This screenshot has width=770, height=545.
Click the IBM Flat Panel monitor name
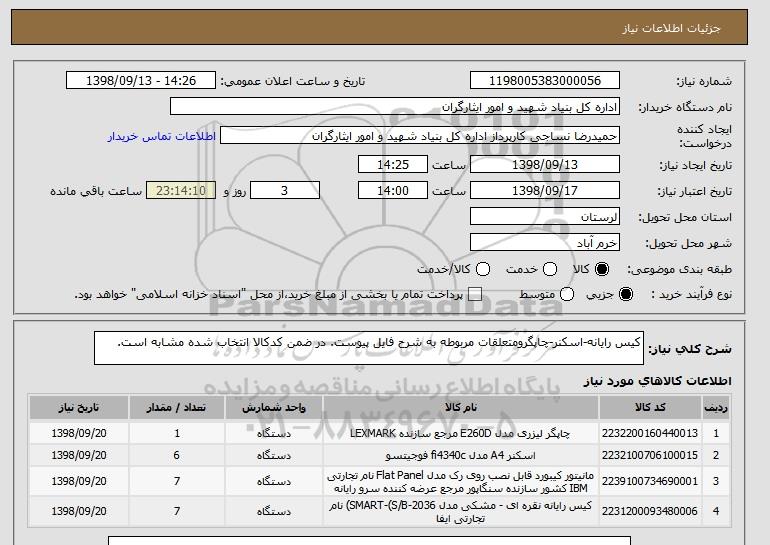click(460, 482)
